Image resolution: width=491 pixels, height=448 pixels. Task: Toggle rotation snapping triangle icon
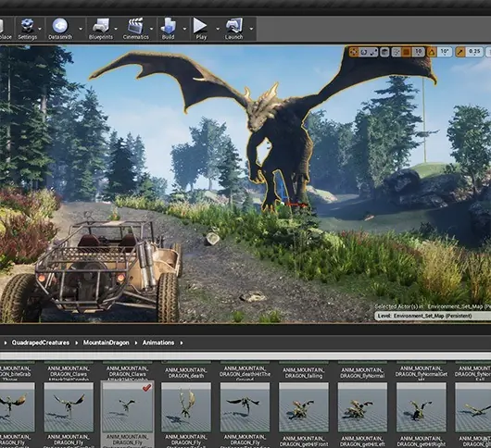pos(432,52)
